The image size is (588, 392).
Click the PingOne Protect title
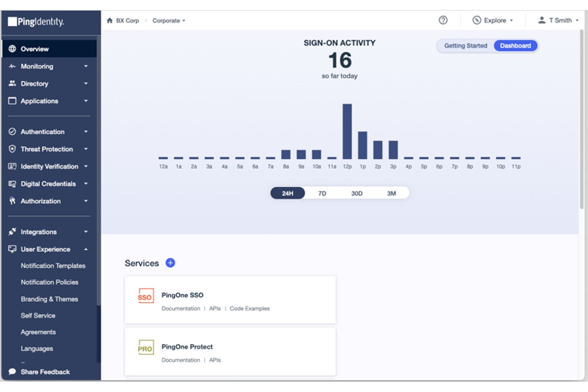point(187,347)
